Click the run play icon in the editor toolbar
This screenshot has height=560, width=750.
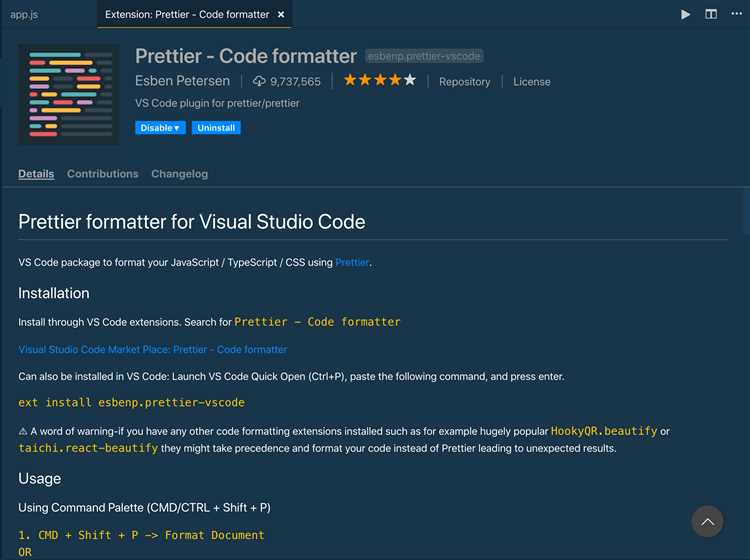[685, 14]
